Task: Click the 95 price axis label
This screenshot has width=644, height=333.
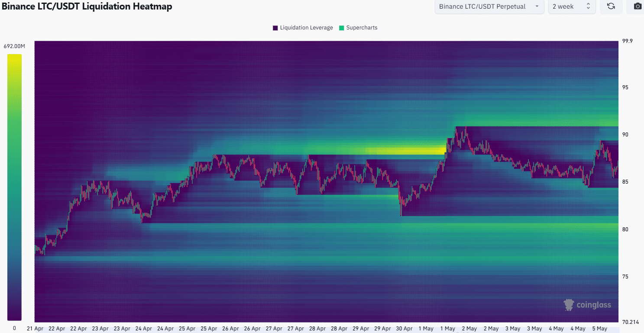Action: (625, 87)
